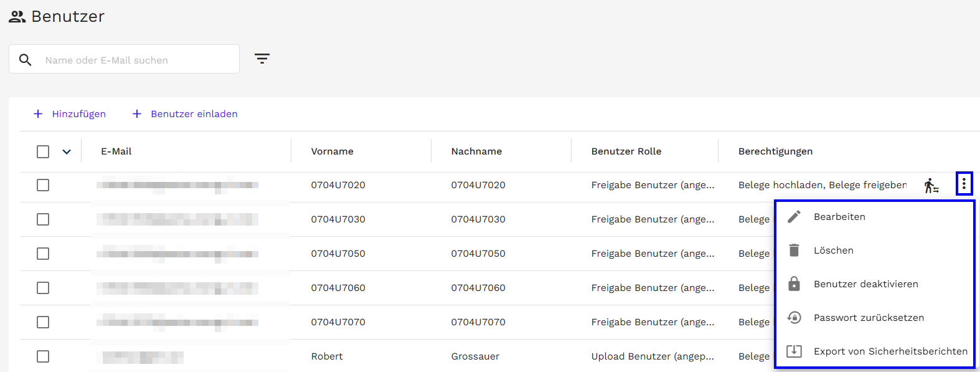Click the lock icon in menu
Viewport: 980px width, 372px height.
pos(794,284)
